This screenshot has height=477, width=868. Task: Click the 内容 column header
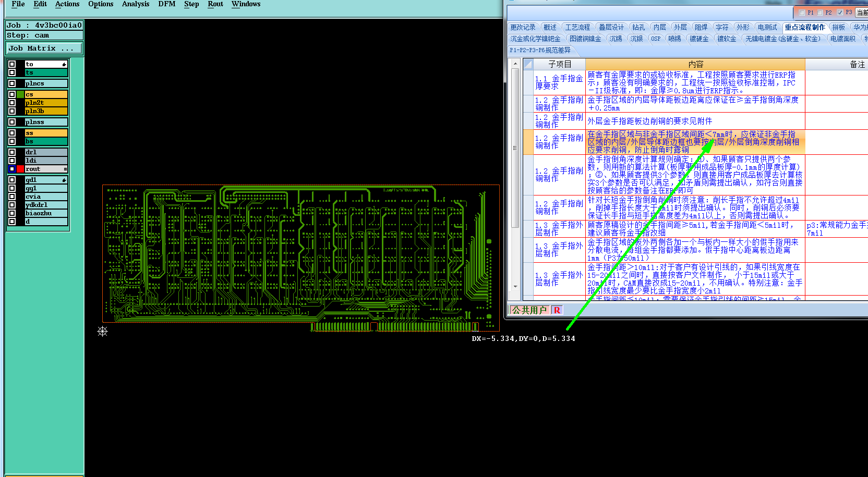click(x=695, y=64)
